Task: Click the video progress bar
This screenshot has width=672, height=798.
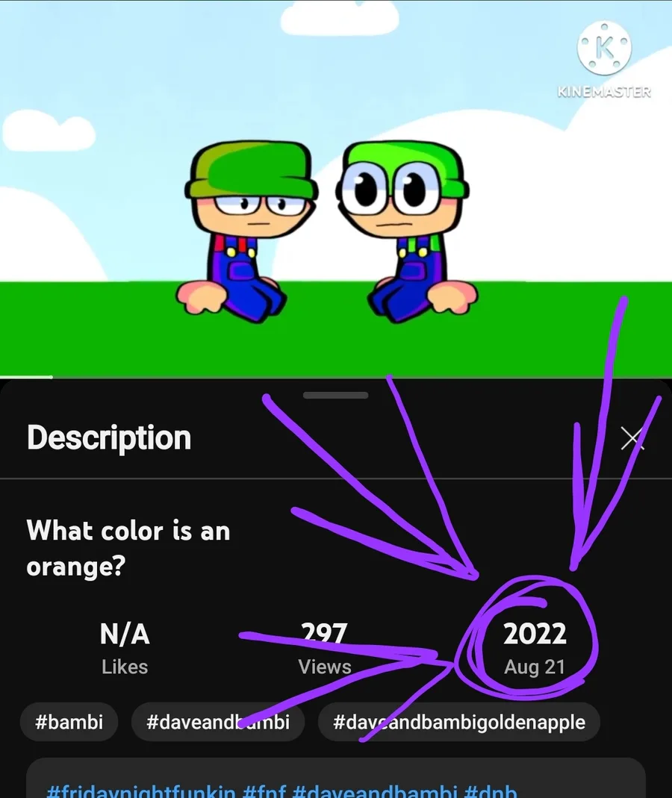Action: tap(336, 377)
